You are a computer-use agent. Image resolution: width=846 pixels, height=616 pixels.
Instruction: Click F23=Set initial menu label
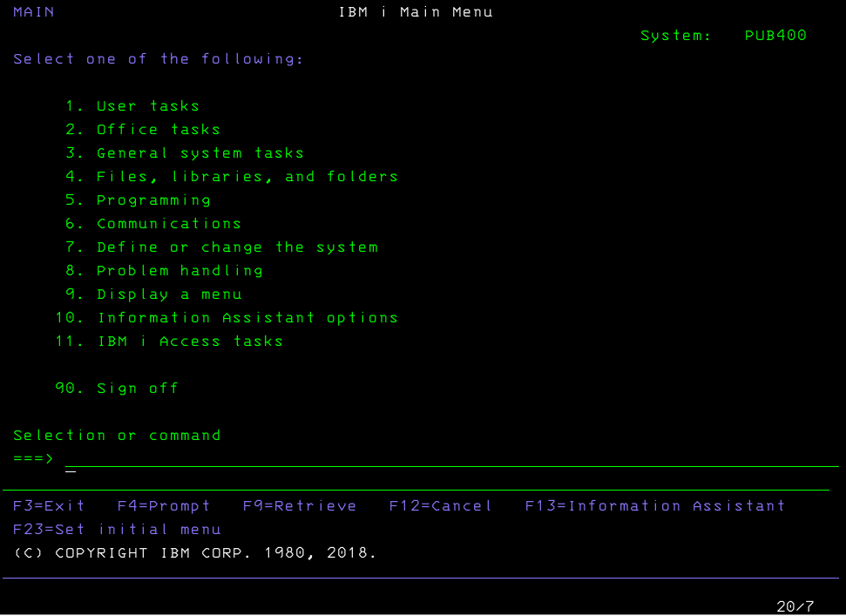pos(117,530)
